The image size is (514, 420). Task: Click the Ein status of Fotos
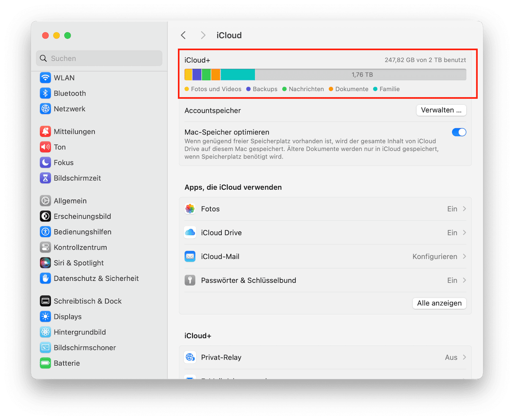pyautogui.click(x=452, y=209)
